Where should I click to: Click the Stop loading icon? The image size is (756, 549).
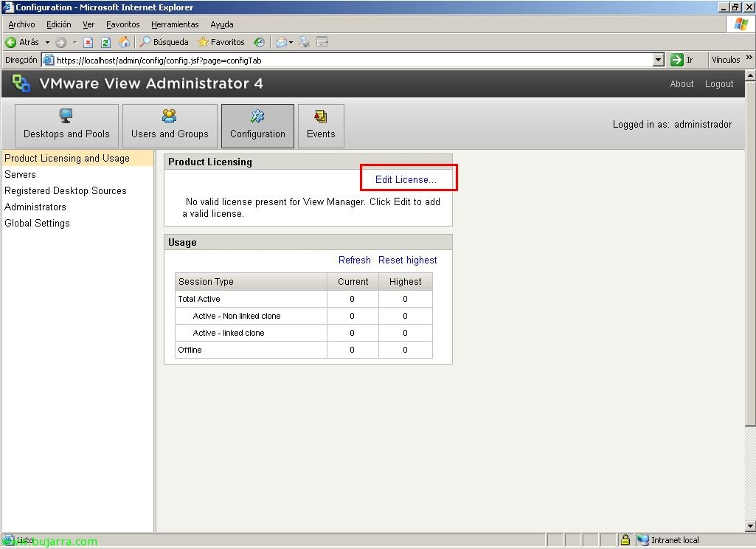tap(89, 43)
